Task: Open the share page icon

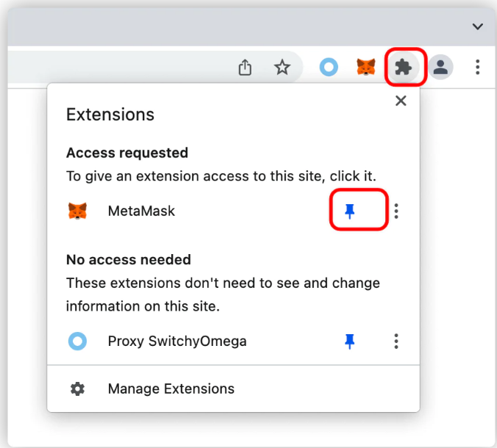Action: (245, 67)
